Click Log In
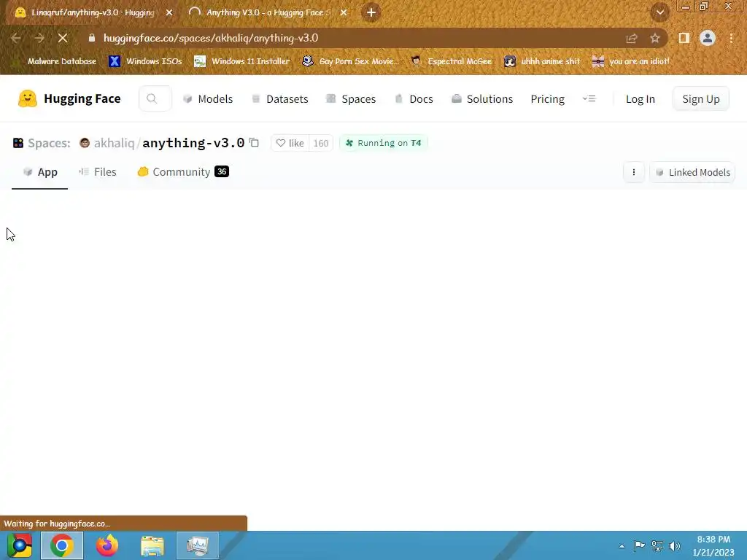The image size is (747, 560). [640, 99]
